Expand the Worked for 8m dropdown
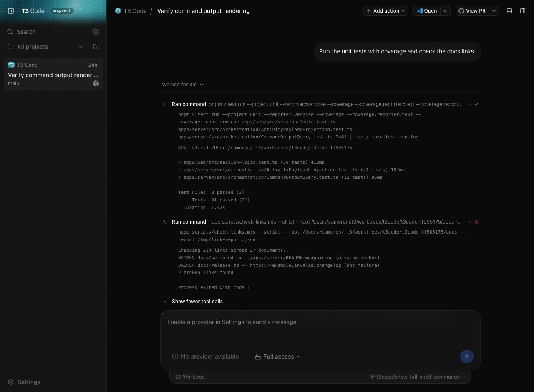Screen dimensions: 534x392 click(183, 85)
